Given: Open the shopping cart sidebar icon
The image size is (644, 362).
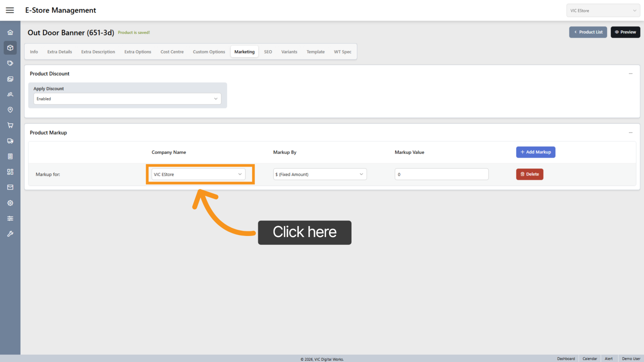Looking at the screenshot, I should coord(10,125).
